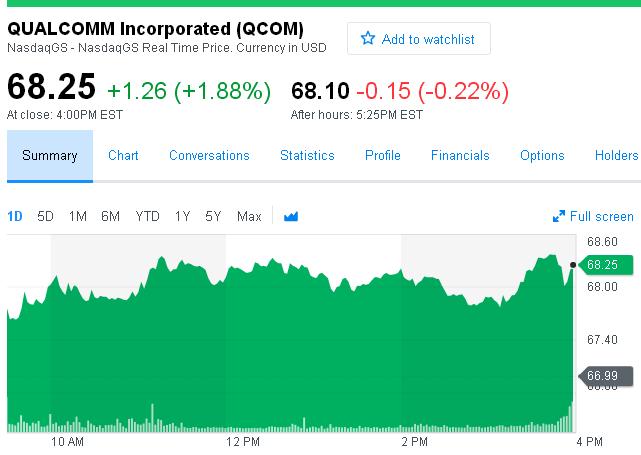Screen dimensions: 641x455
Task: Select the 1D time range
Action: pyautogui.click(x=15, y=216)
